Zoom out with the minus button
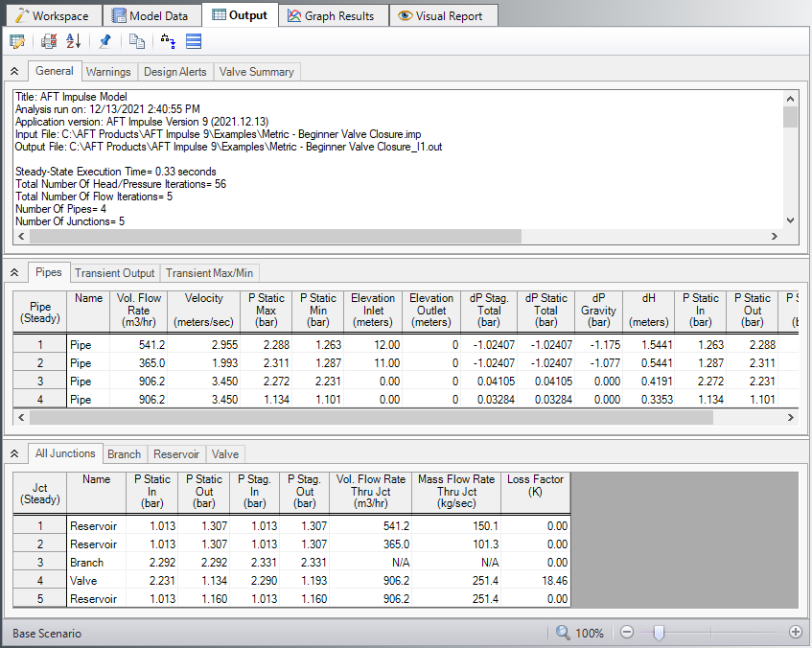The image size is (812, 648). click(x=627, y=633)
